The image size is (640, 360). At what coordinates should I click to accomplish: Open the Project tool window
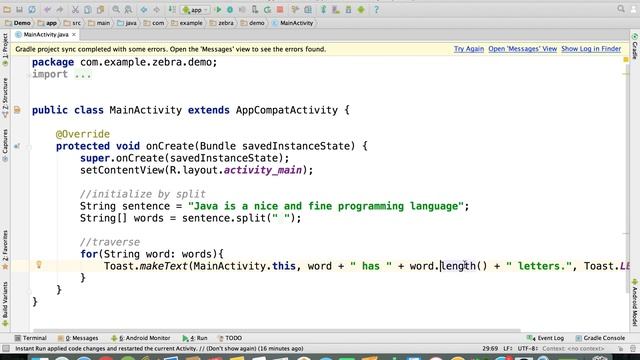5,50
